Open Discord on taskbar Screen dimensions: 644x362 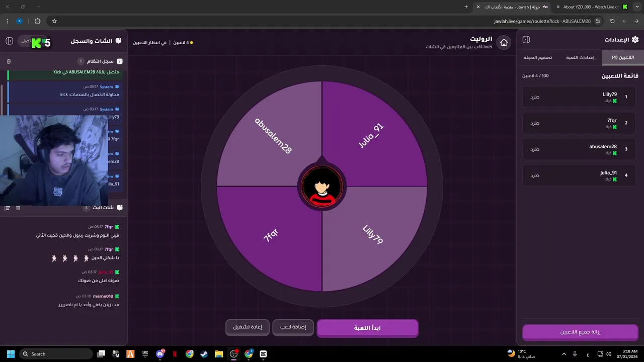160,354
